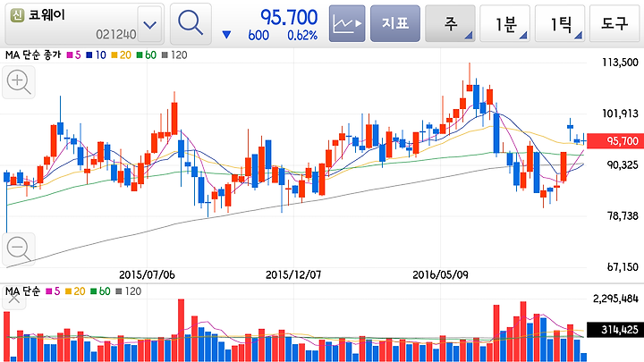The width and height of the screenshot is (644, 362).
Task: Click the red 95,700 price axis marker
Action: [615, 141]
